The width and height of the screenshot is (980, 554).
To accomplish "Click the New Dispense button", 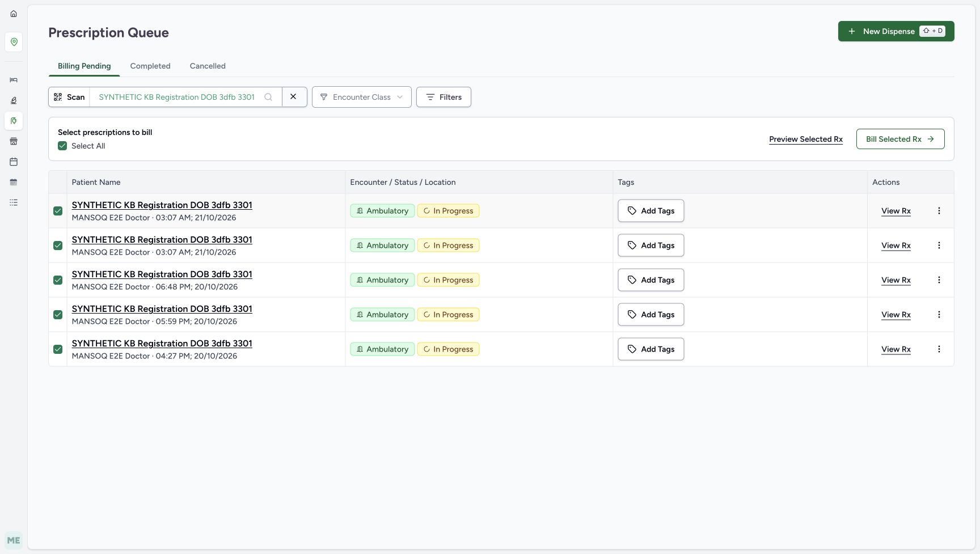I will click(896, 31).
